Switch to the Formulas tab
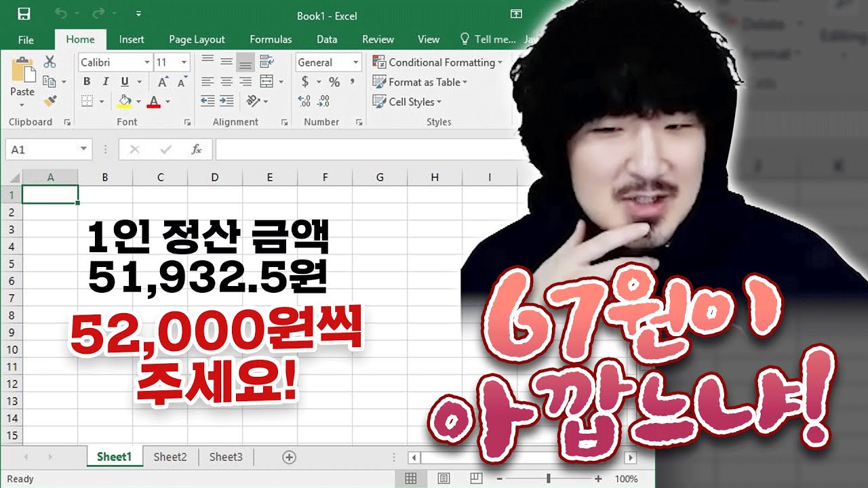 (x=271, y=39)
